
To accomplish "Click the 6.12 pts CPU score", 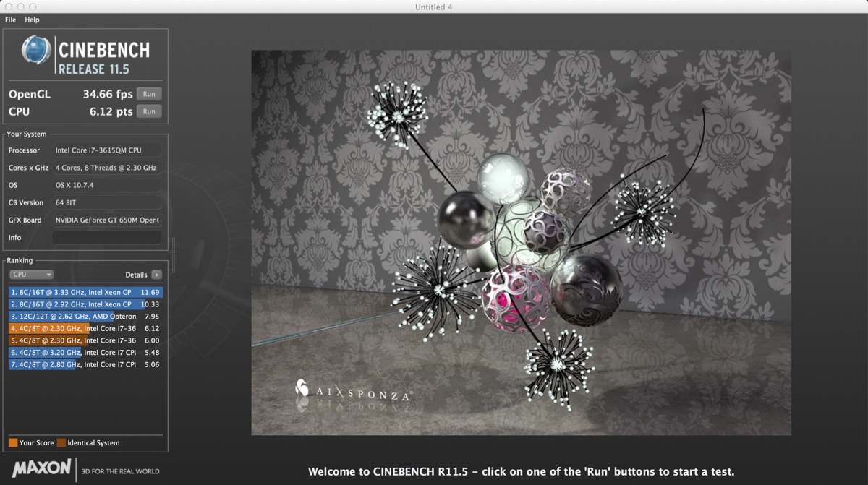I will (111, 111).
